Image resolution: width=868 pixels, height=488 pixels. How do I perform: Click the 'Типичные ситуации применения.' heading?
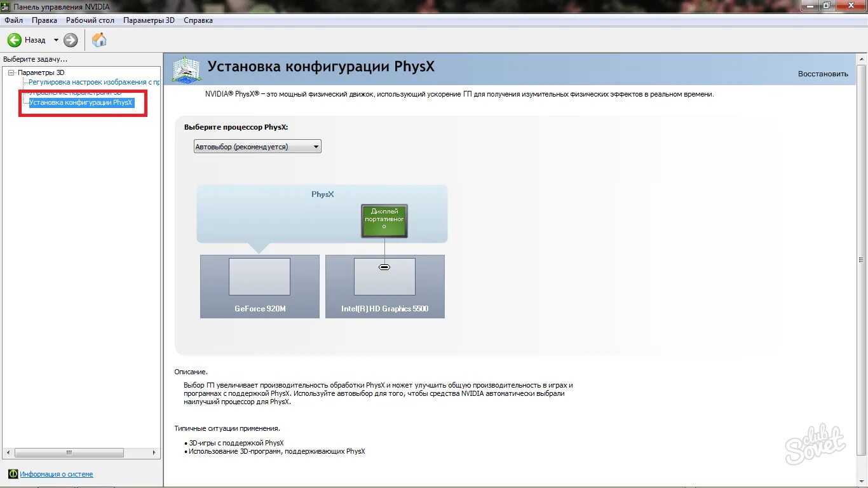pos(227,428)
